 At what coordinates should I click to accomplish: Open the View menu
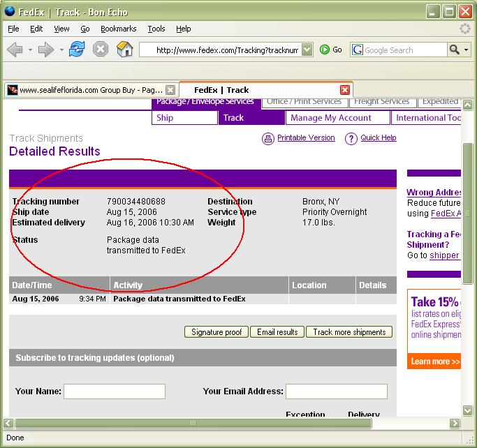[61, 29]
